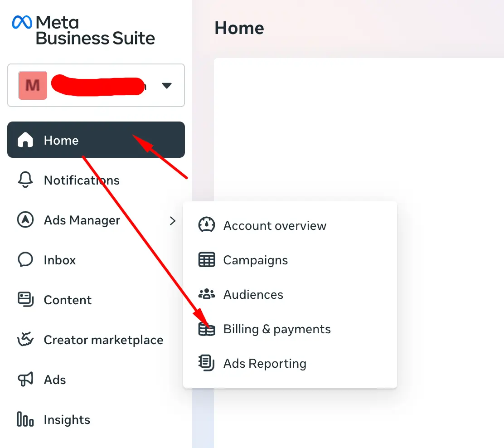
Task: Click the Ads megaphone icon
Action: [25, 379]
